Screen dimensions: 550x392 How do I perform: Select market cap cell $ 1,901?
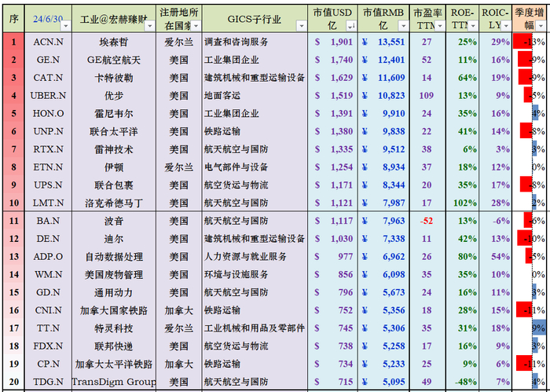[333, 42]
